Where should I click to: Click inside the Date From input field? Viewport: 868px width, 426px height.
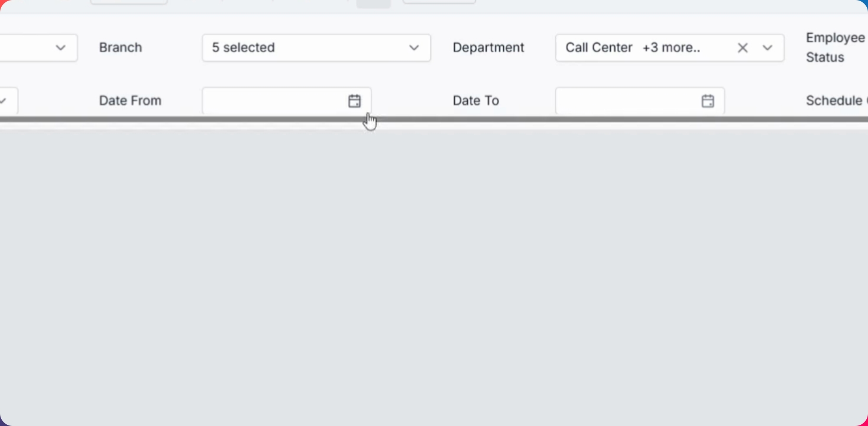point(273,101)
